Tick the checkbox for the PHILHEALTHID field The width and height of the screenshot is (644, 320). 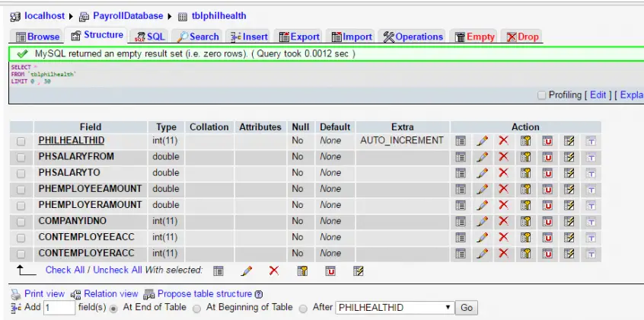click(x=21, y=141)
